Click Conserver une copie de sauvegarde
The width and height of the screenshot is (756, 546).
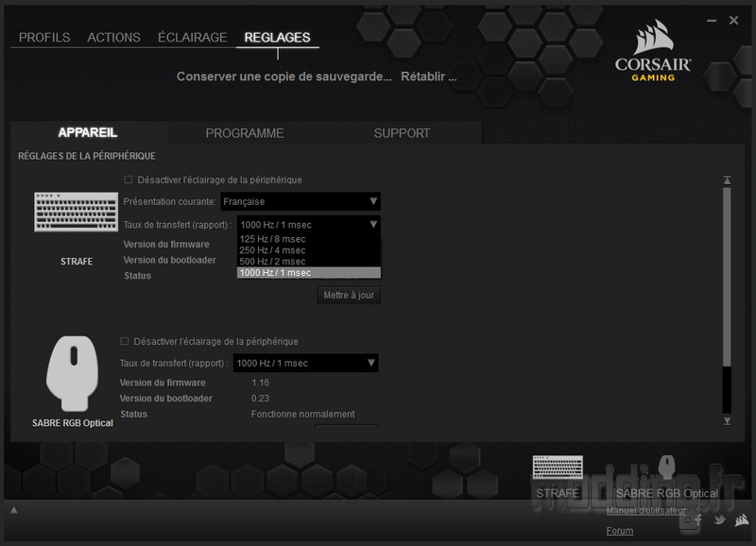tap(284, 77)
